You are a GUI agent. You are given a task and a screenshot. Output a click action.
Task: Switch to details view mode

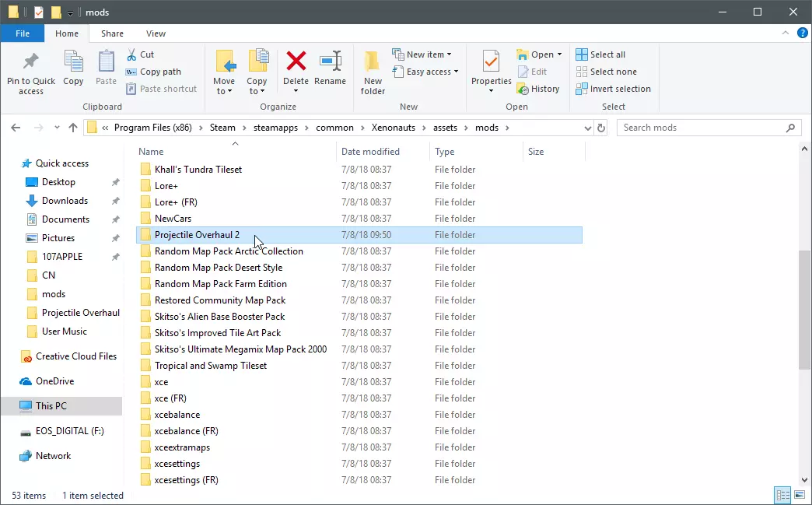coord(783,495)
